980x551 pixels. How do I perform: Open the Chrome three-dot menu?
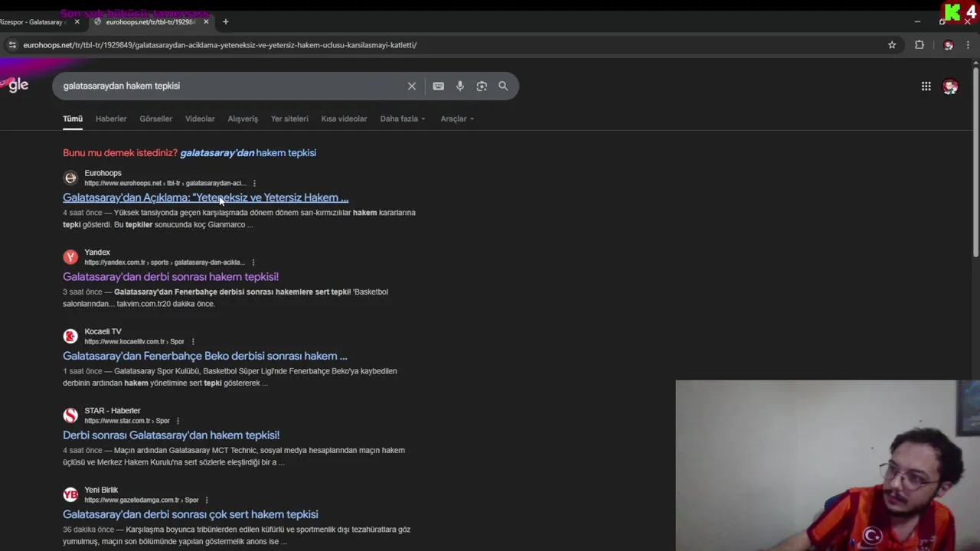click(968, 45)
